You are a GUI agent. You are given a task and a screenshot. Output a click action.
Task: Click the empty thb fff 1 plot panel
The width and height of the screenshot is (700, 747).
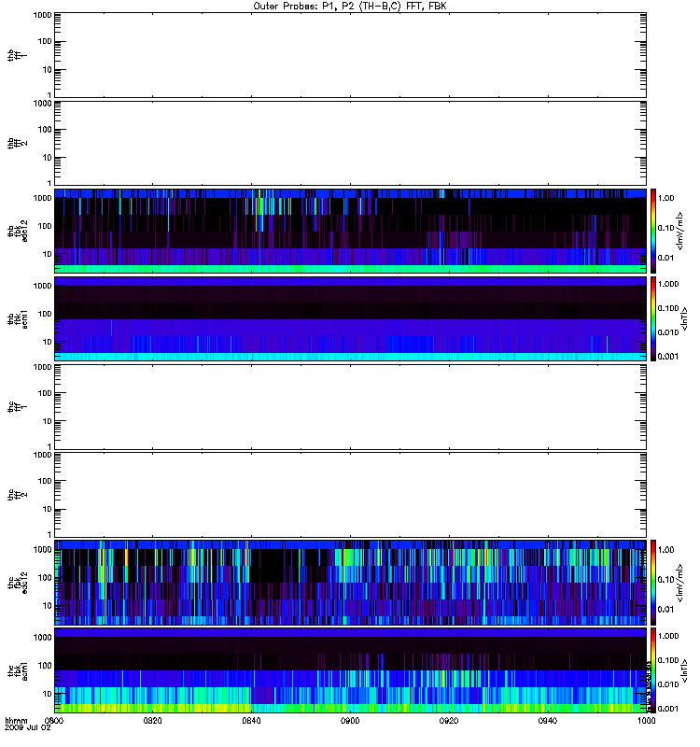pyautogui.click(x=350, y=55)
